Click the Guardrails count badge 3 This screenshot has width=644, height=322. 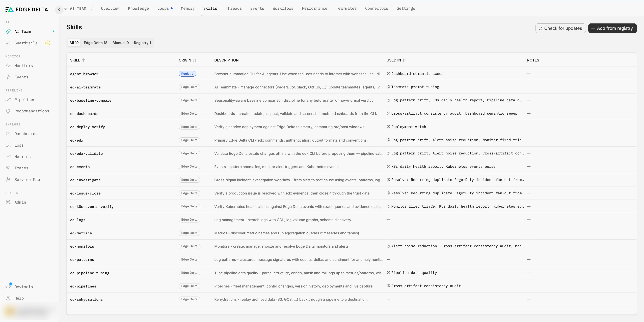[47, 43]
